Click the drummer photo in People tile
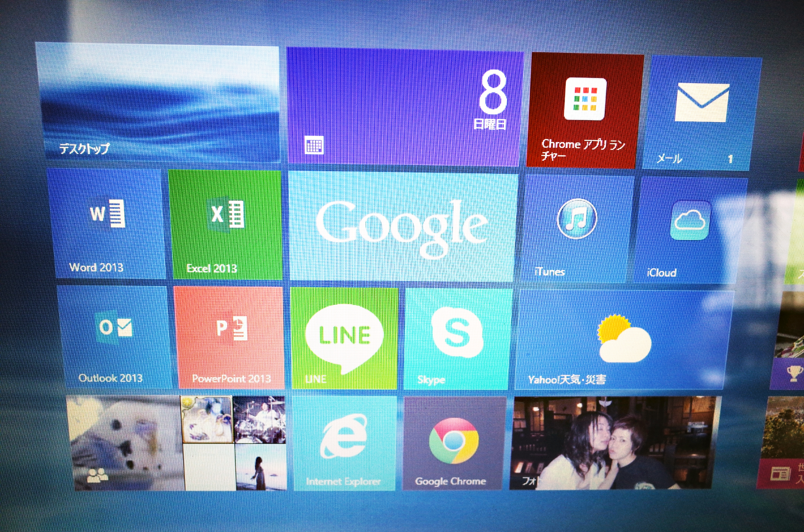This screenshot has width=804, height=532. pyautogui.click(x=260, y=419)
